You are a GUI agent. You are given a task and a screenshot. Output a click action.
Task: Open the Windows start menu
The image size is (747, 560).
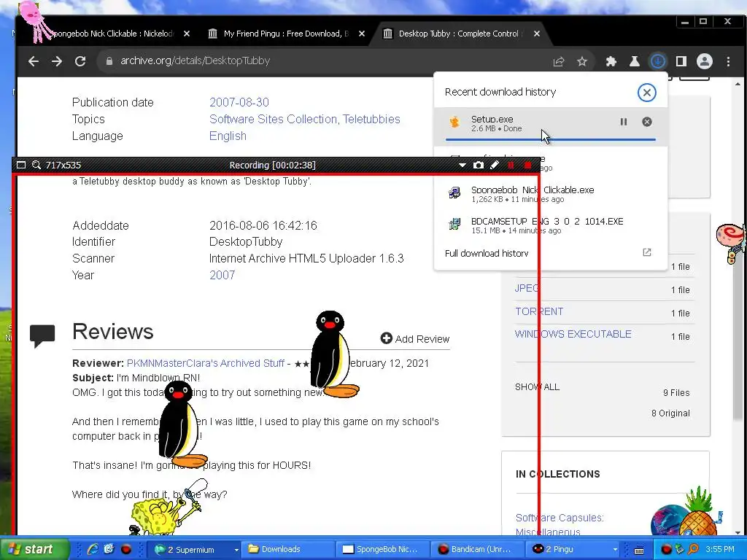pos(34,549)
